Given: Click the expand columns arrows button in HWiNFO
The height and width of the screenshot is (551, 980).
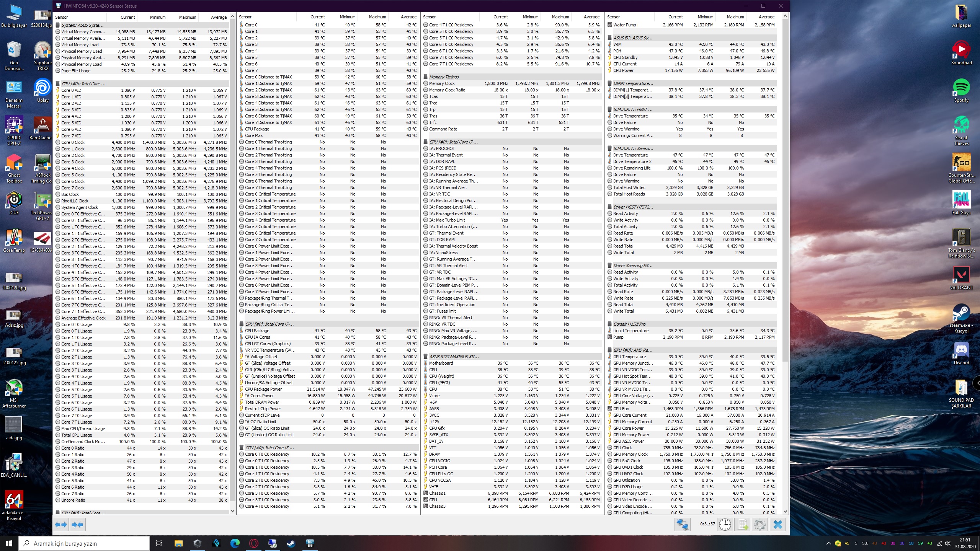Looking at the screenshot, I should coord(61,525).
